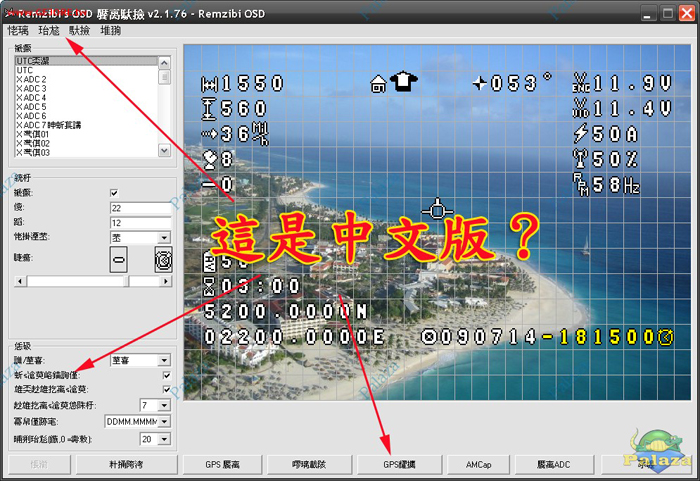Select the highlighted top row starting UTC
The height and width of the screenshot is (481, 700).
point(87,61)
